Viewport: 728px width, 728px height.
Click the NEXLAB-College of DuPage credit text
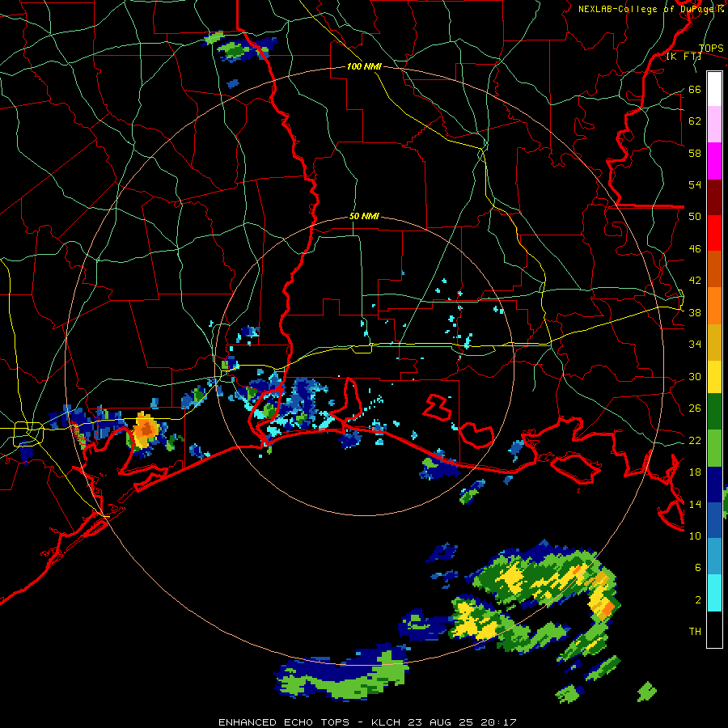[x=651, y=9]
